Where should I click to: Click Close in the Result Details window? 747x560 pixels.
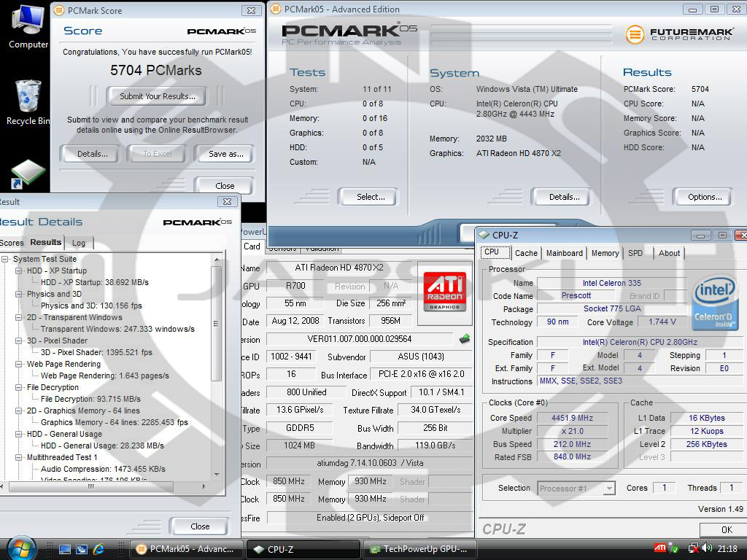coord(200,526)
